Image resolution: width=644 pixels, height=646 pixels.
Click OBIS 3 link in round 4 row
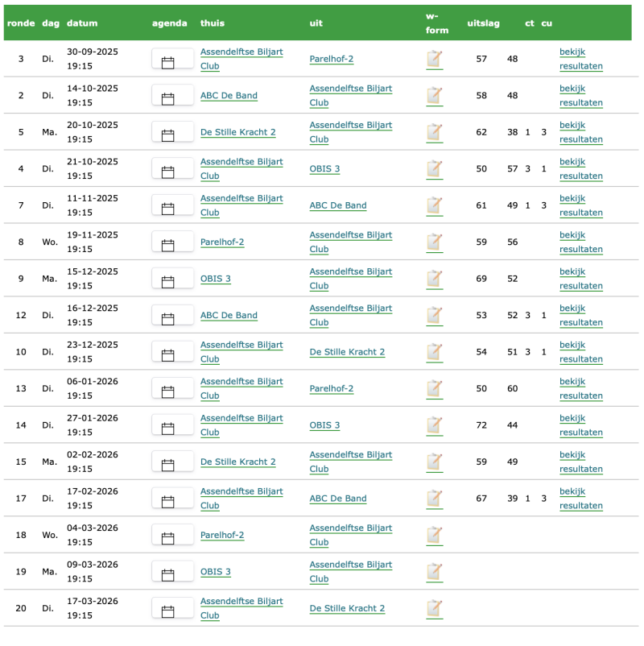click(x=324, y=169)
